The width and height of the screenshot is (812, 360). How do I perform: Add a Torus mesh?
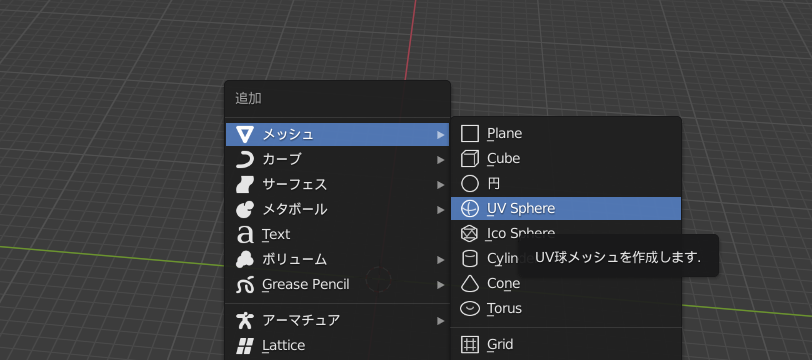click(566, 308)
